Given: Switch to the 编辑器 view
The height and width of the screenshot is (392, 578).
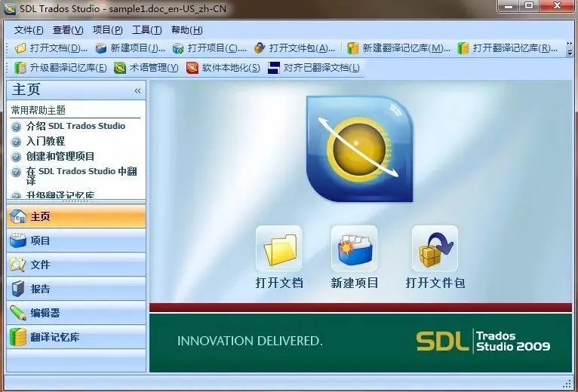Looking at the screenshot, I should point(76,313).
